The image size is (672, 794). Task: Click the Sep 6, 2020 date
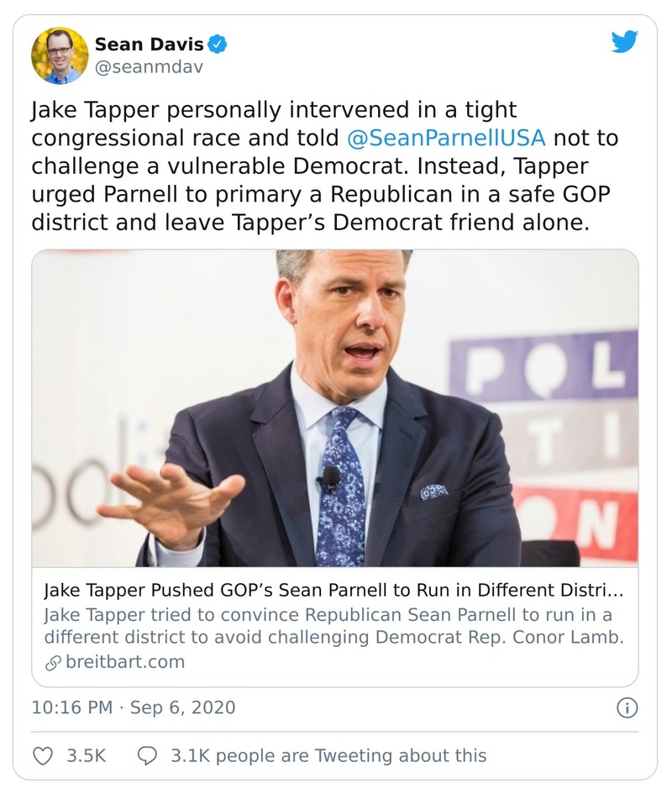click(181, 707)
